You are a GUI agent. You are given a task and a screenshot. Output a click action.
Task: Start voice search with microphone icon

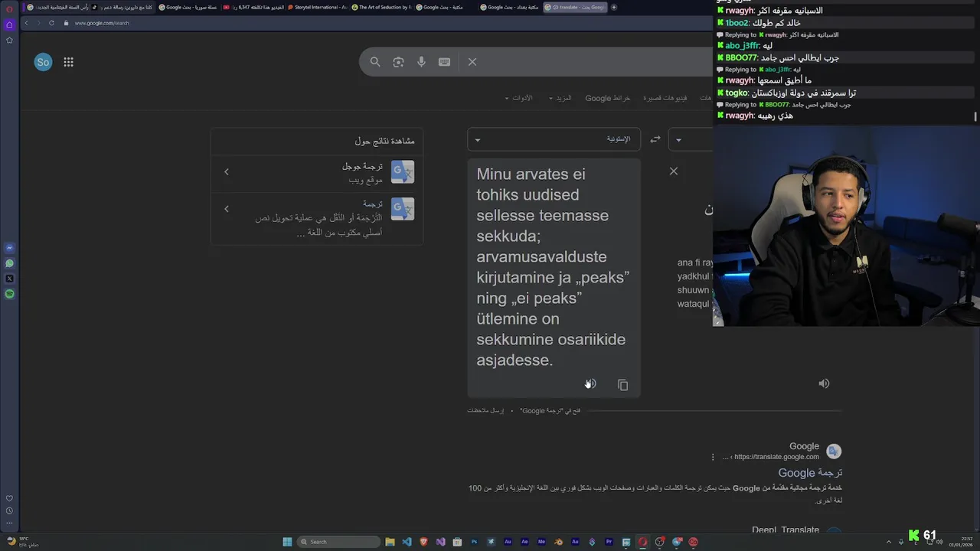click(x=421, y=62)
